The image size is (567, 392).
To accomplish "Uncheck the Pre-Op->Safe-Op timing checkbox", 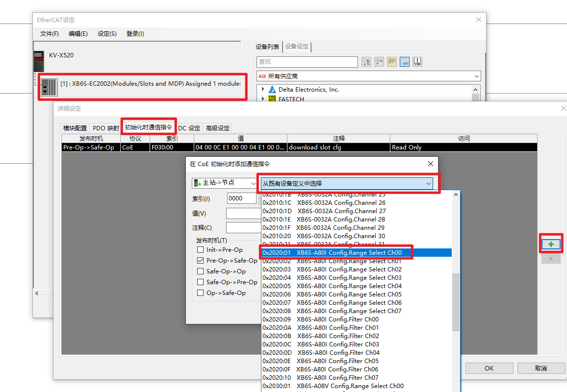I will point(200,261).
